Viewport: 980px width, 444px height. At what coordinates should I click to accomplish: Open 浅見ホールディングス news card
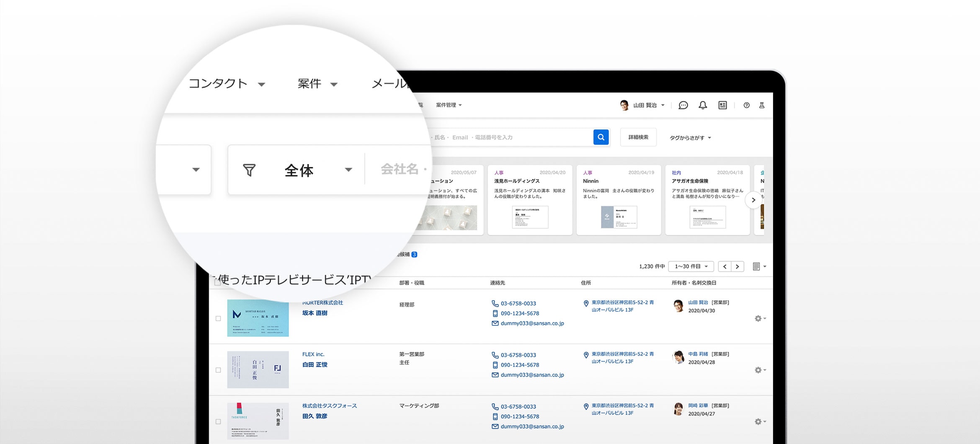pyautogui.click(x=530, y=200)
